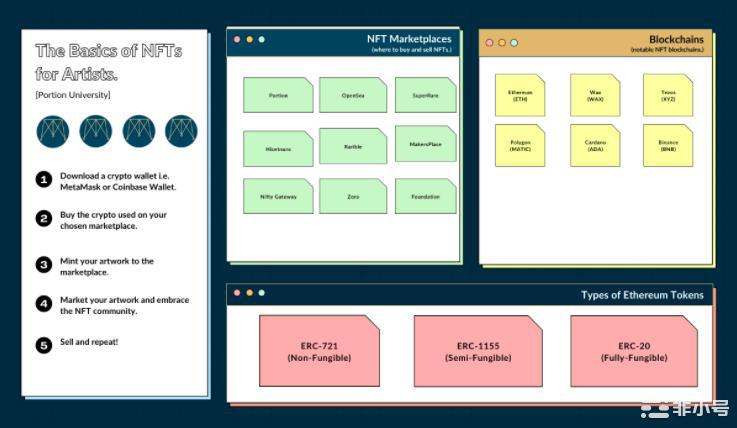This screenshot has width=737, height=428.
Task: Click the ERC-20 Fully-Fungible card
Action: coord(633,352)
